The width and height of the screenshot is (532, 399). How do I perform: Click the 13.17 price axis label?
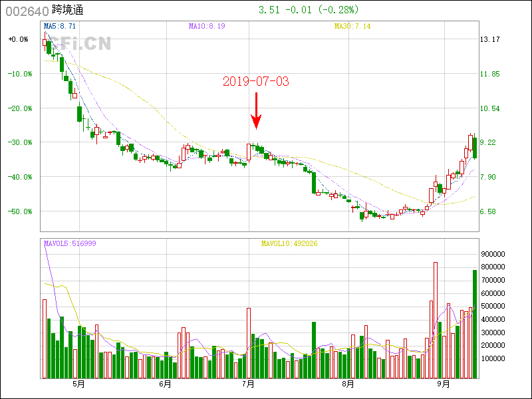(x=489, y=39)
